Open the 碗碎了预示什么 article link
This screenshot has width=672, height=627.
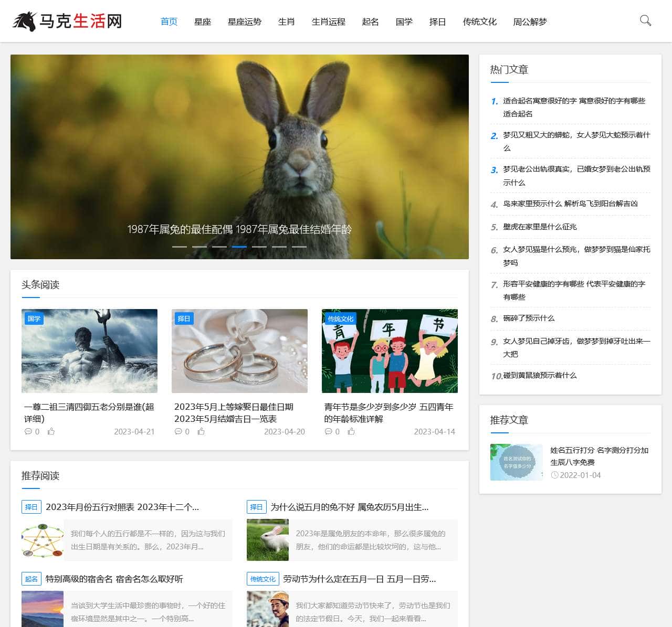pyautogui.click(x=528, y=318)
